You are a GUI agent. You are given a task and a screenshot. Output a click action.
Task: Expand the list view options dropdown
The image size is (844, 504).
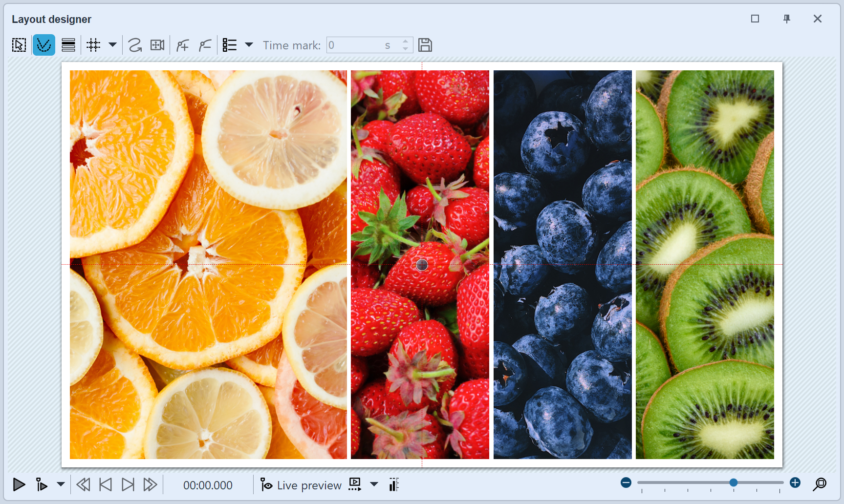tap(249, 44)
